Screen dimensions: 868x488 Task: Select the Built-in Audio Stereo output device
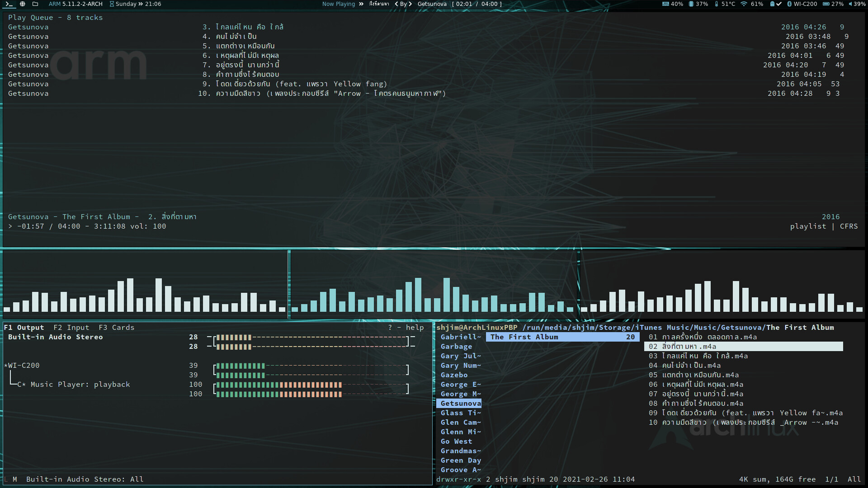[56, 337]
